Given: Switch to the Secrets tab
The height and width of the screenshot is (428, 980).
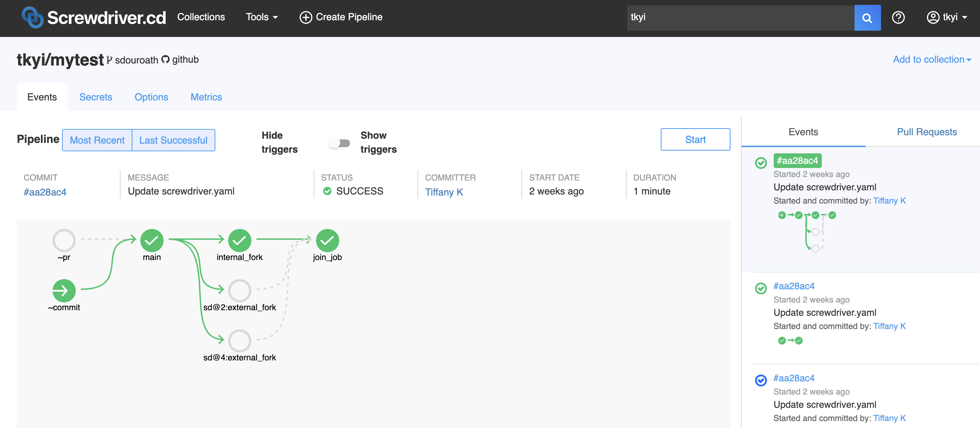Looking at the screenshot, I should (95, 97).
